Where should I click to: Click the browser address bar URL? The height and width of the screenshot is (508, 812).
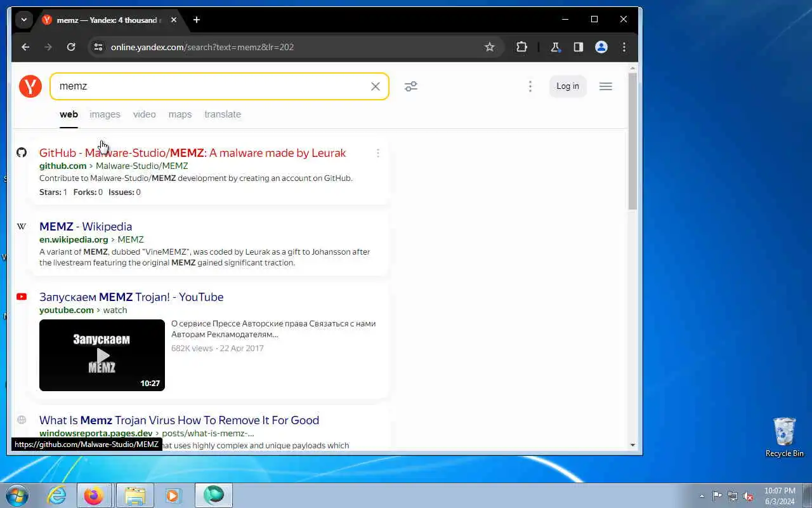202,47
